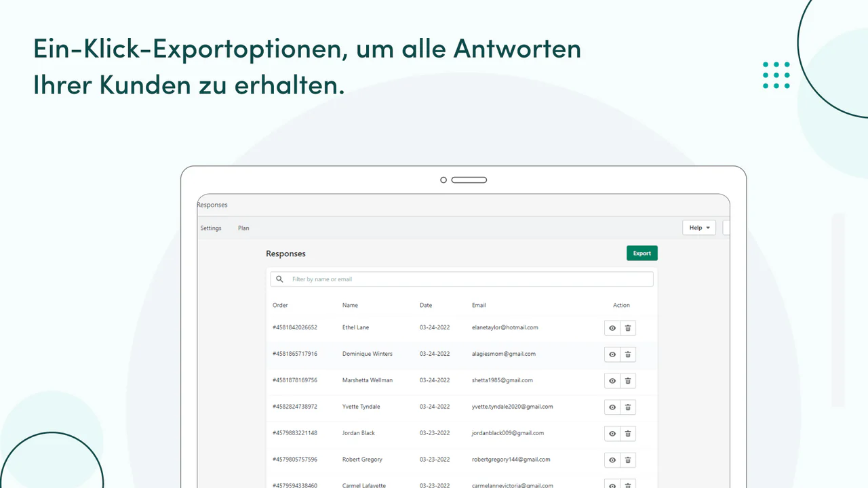Click the Date column header
This screenshot has height=488, width=868.
tap(426, 306)
